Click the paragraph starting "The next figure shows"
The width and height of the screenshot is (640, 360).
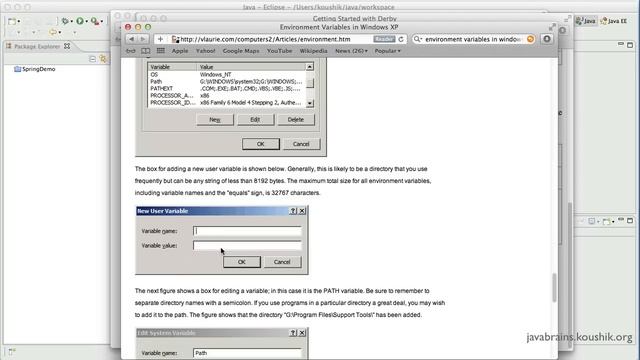290,303
